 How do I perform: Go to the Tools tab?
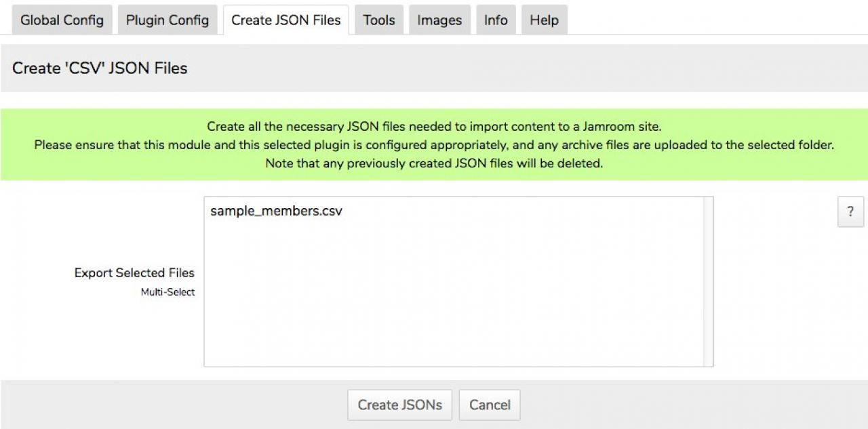pyautogui.click(x=378, y=20)
